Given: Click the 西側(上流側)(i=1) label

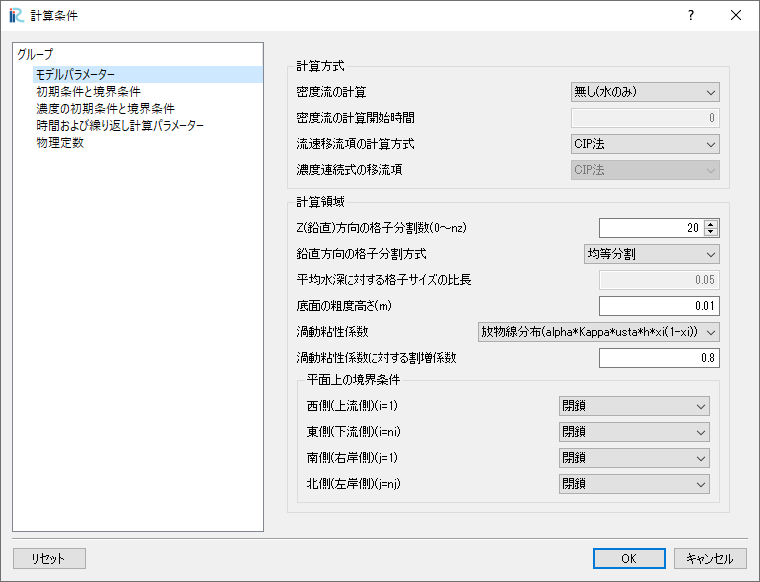Looking at the screenshot, I should [x=352, y=406].
